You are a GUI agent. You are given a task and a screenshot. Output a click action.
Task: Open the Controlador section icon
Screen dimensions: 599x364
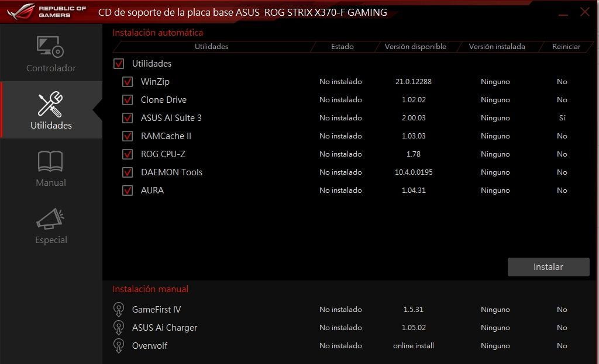(x=50, y=47)
